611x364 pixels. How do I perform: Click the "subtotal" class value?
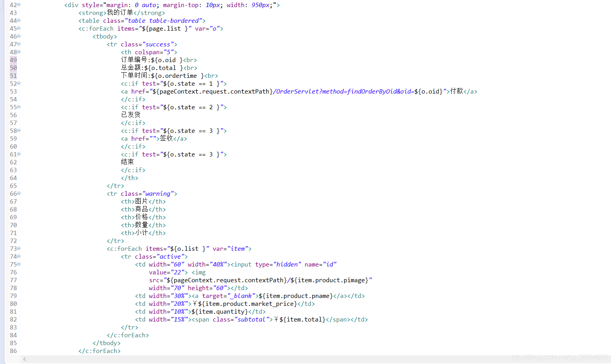(x=252, y=319)
